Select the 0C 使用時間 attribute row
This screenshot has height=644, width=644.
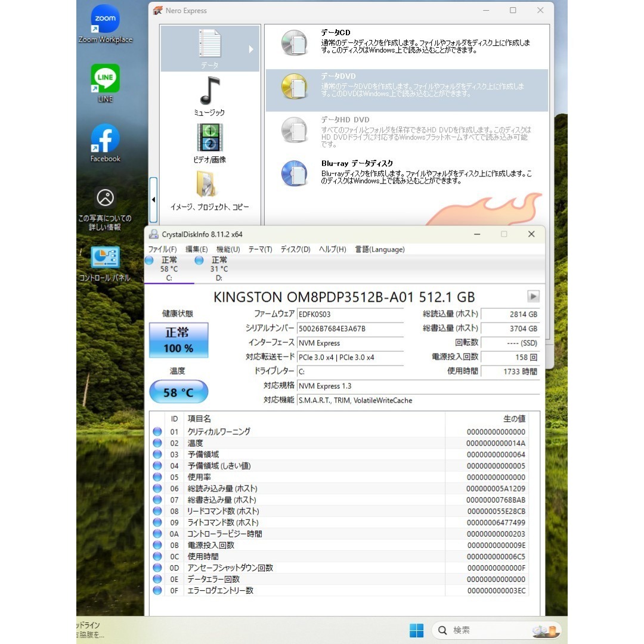[339, 556]
